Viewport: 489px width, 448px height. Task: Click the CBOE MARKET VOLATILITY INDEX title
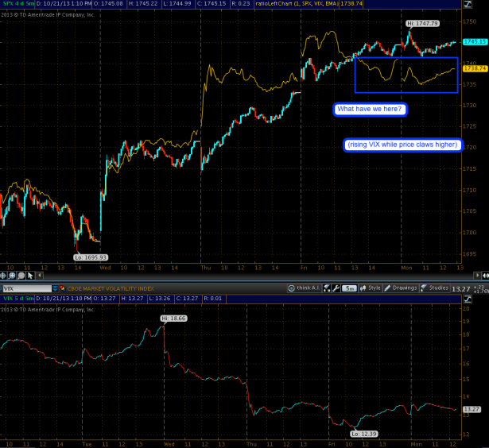point(111,288)
